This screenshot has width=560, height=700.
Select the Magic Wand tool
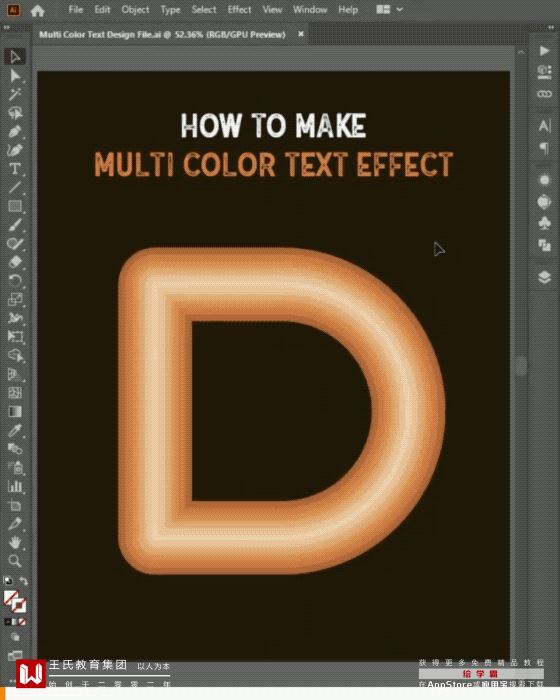point(15,94)
